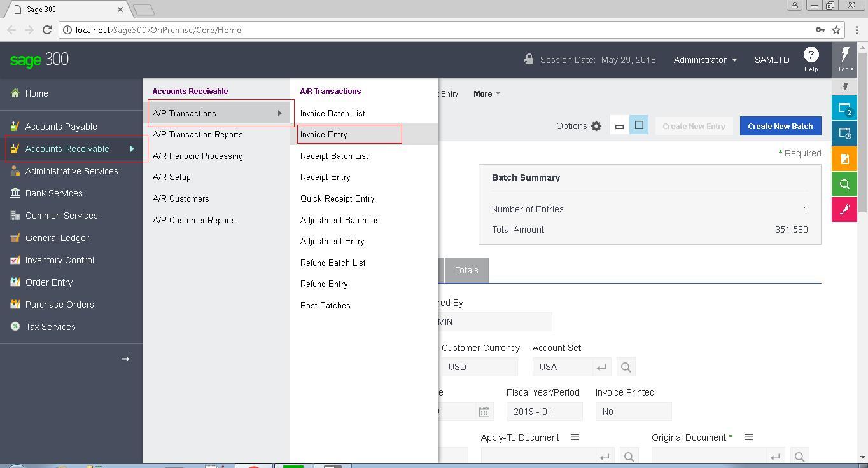Click the Order Entry icon

tap(15, 282)
